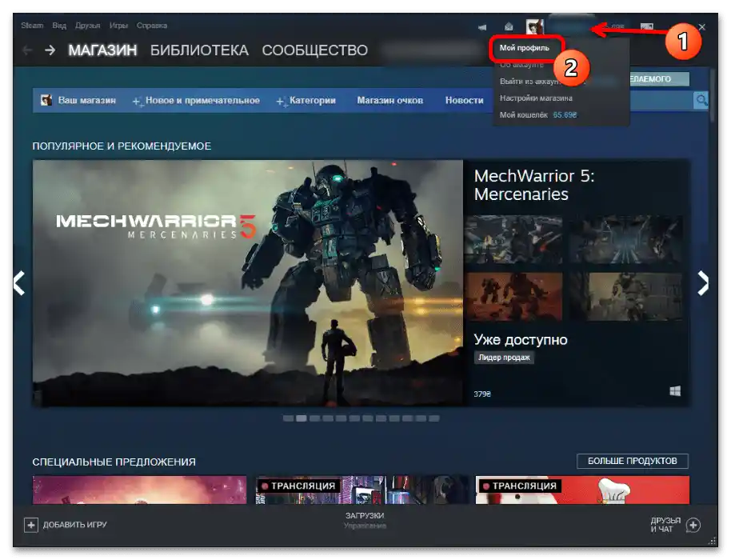Click the Уже доступно text

[521, 339]
